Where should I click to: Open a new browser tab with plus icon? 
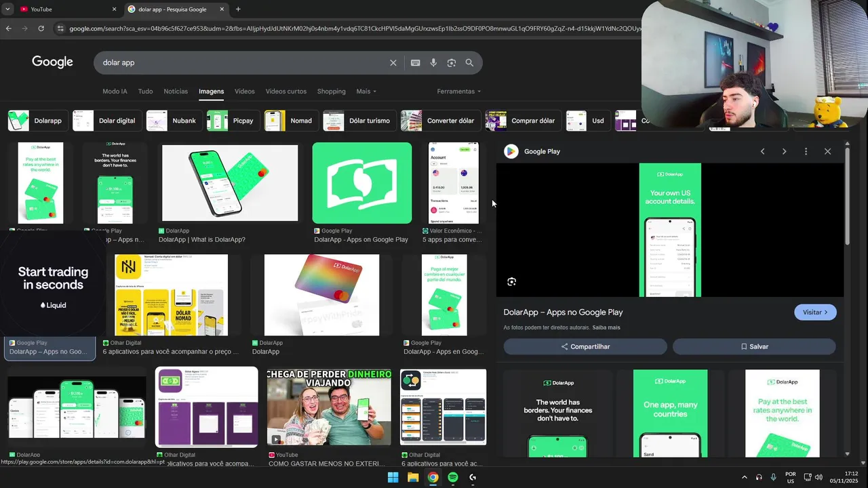[x=238, y=9]
